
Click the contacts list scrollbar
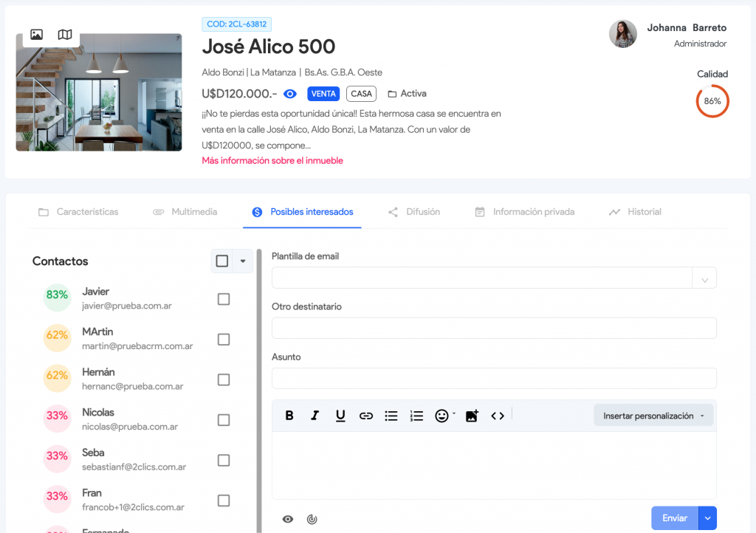[259, 391]
